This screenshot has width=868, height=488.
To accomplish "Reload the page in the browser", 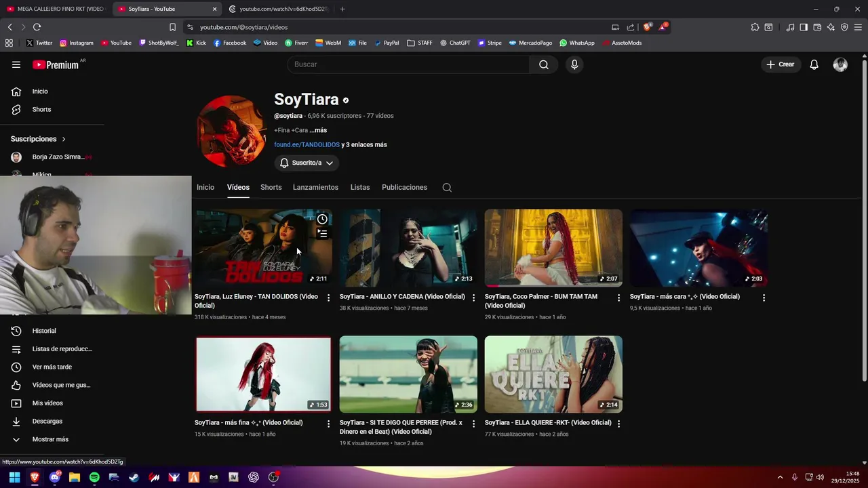I will [37, 27].
